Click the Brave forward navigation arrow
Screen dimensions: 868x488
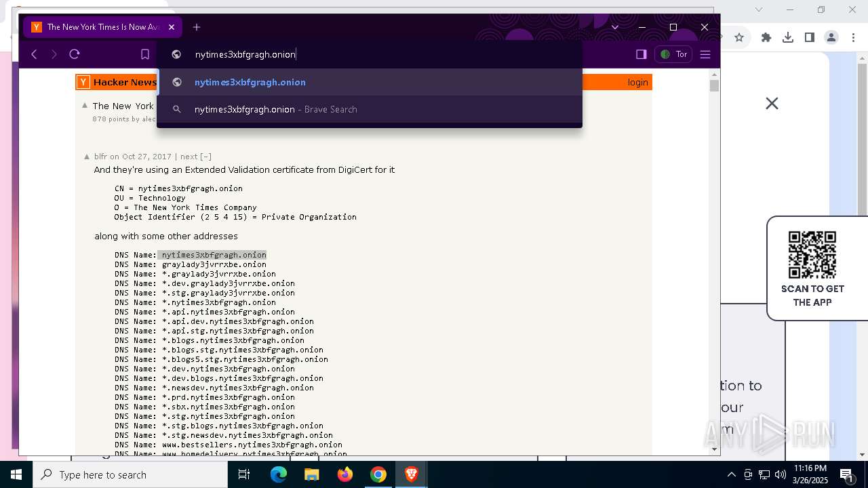[x=54, y=54]
